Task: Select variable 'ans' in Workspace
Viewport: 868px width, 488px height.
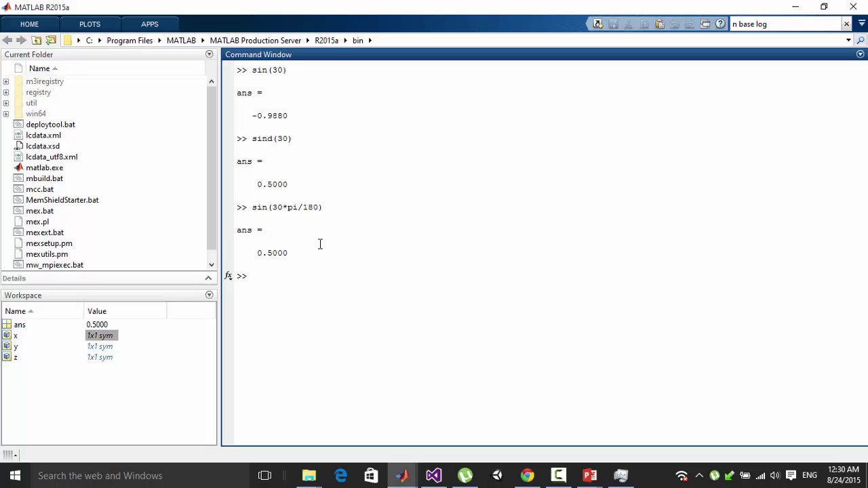Action: tap(20, 325)
